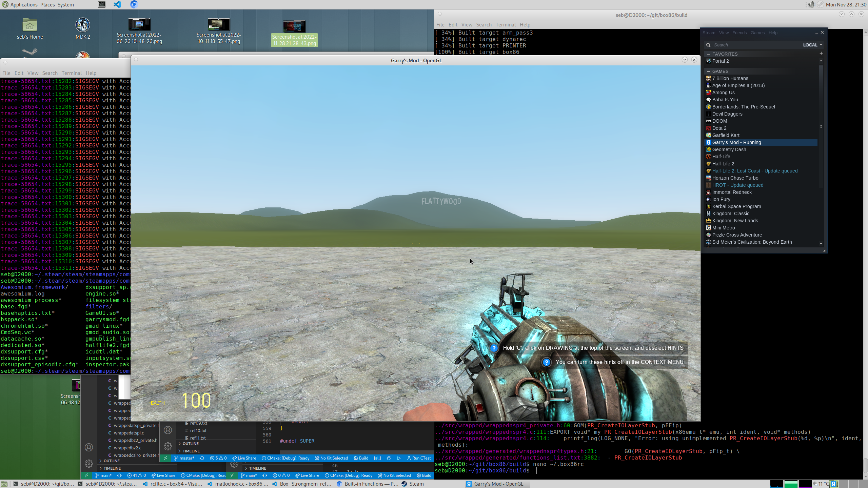Image resolution: width=868 pixels, height=488 pixels.
Task: Click Run CTest in the status bar
Action: 419,458
